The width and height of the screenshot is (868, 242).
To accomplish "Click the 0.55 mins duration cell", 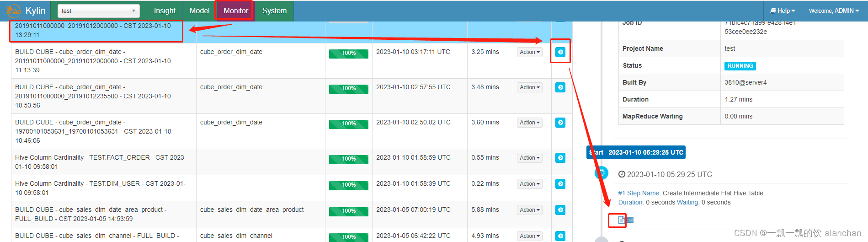I will pyautogui.click(x=485, y=157).
